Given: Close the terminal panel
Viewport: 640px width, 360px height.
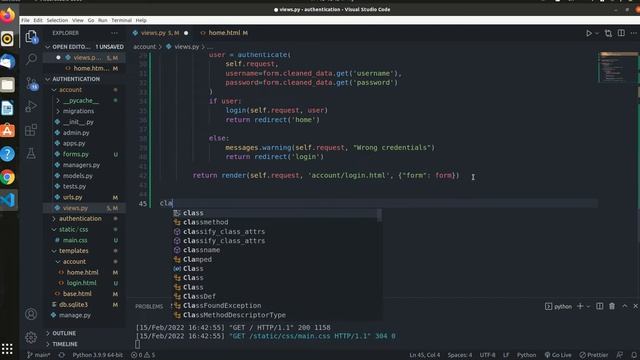Looking at the screenshot, I should (x=636, y=306).
